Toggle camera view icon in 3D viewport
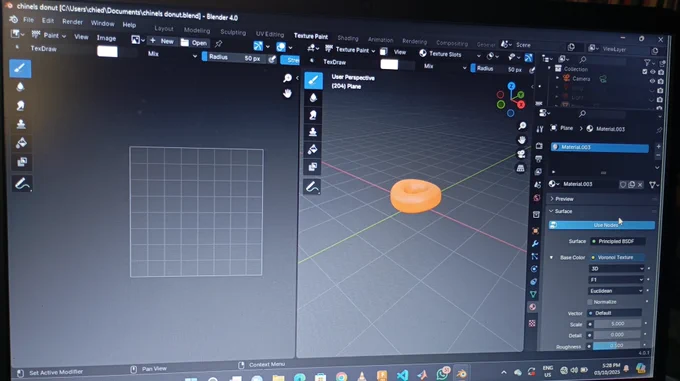Image resolution: width=680 pixels, height=381 pixels. pos(521,154)
